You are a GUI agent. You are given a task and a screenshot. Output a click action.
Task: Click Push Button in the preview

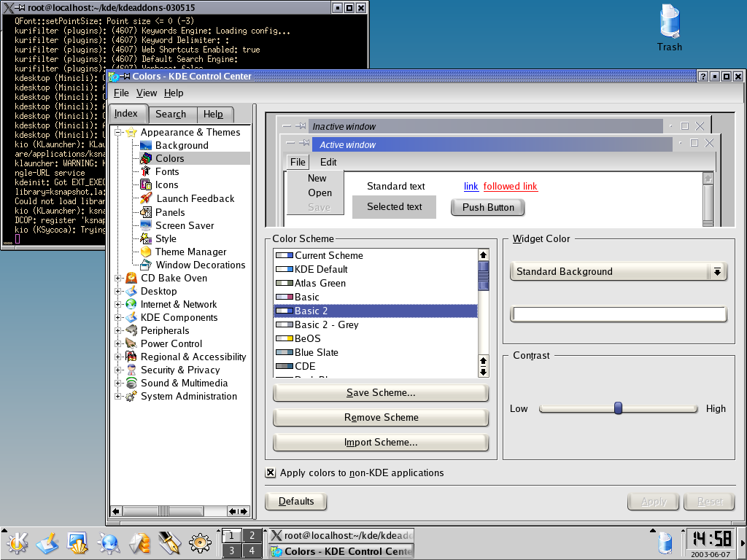click(x=488, y=208)
